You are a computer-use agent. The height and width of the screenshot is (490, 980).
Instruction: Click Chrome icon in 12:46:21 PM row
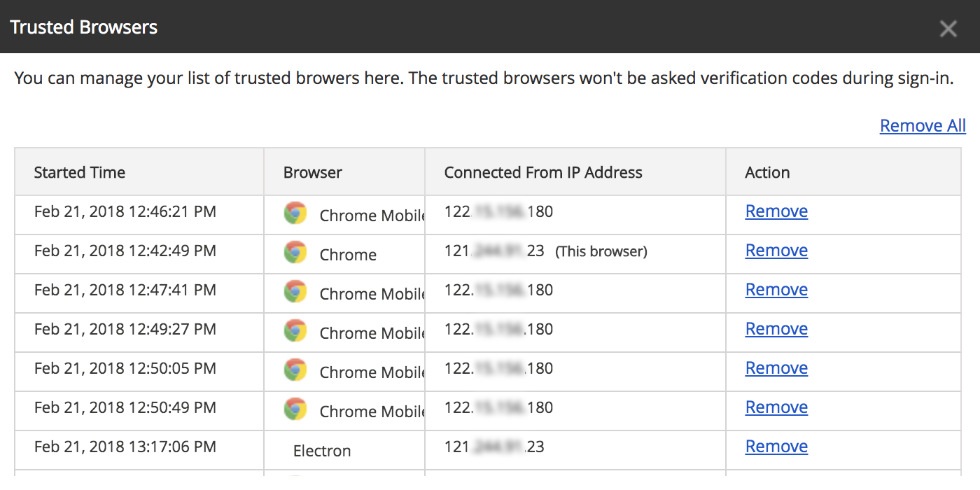pos(295,213)
